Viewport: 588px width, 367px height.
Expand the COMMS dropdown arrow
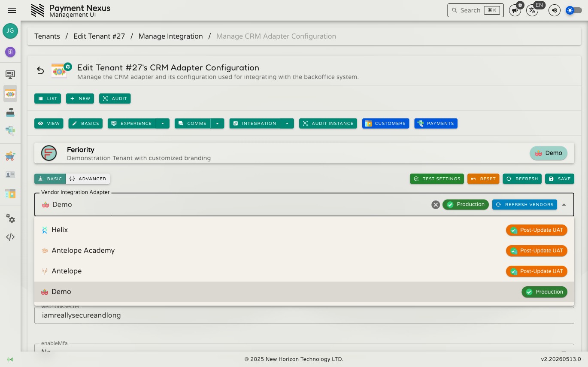point(217,123)
